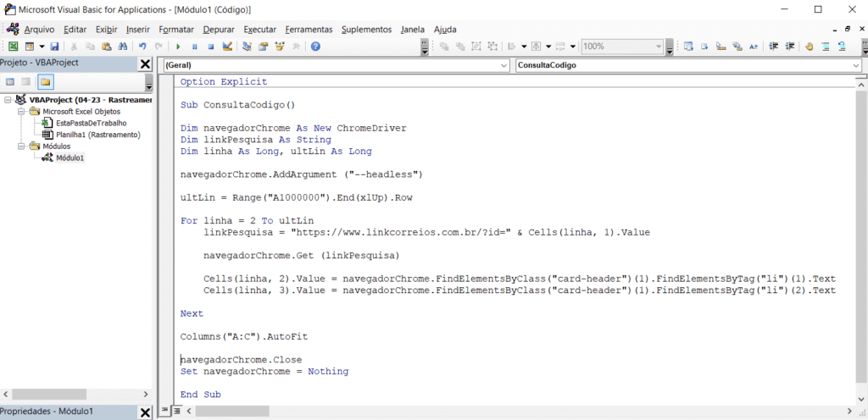Undo the last edit
868x420 pixels.
pyautogui.click(x=142, y=47)
